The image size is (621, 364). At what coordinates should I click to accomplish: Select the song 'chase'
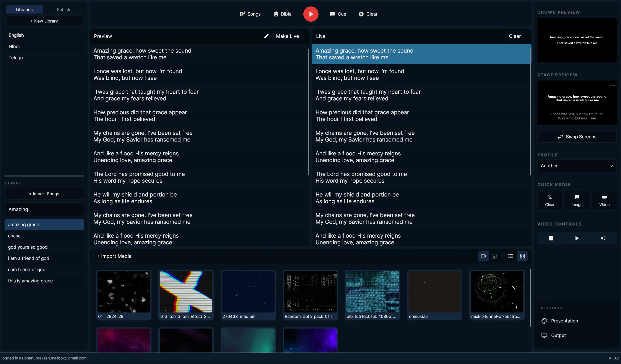[44, 236]
